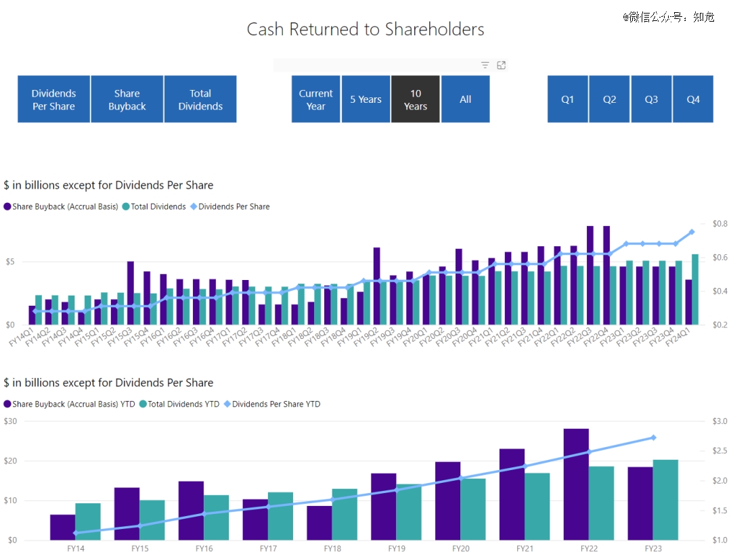Filter the chart to Q3
This screenshot has width=731, height=560.
click(651, 99)
